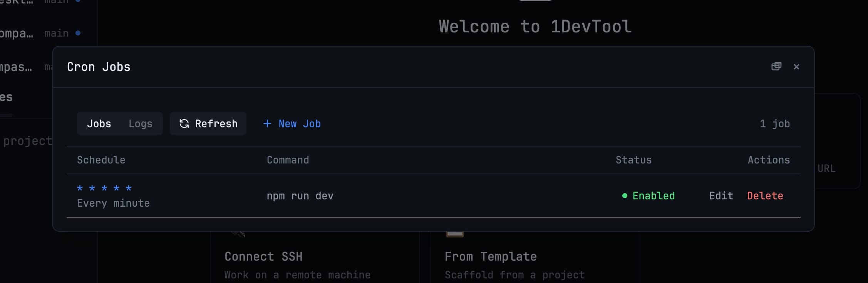Click the plus icon for New Job
The width and height of the screenshot is (868, 283).
[x=267, y=124]
